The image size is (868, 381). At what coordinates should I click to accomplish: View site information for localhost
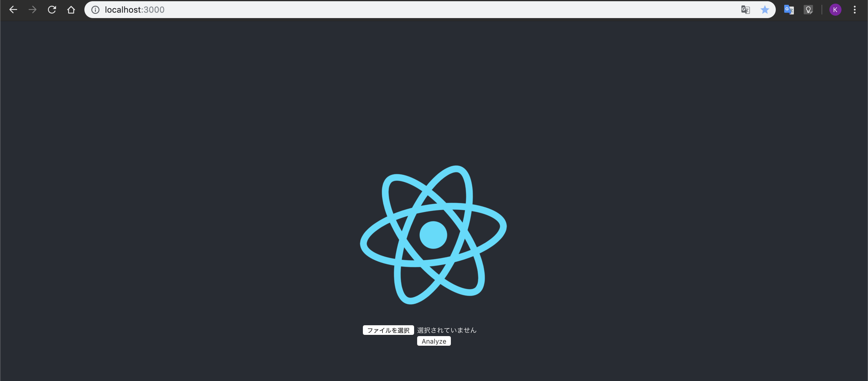[x=95, y=10]
